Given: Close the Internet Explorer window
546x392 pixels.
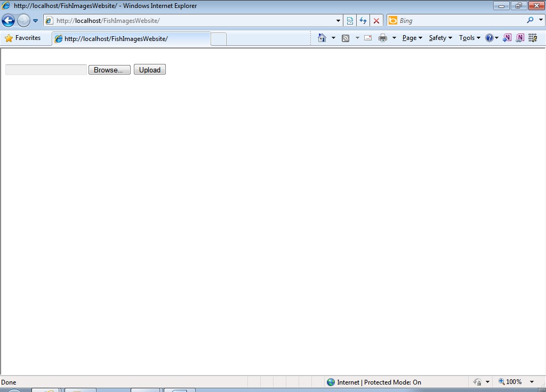Looking at the screenshot, I should tap(536, 5).
